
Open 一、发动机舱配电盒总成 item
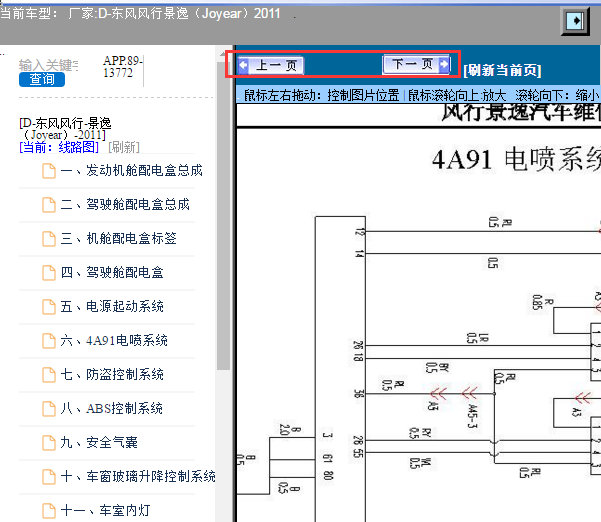(x=131, y=171)
